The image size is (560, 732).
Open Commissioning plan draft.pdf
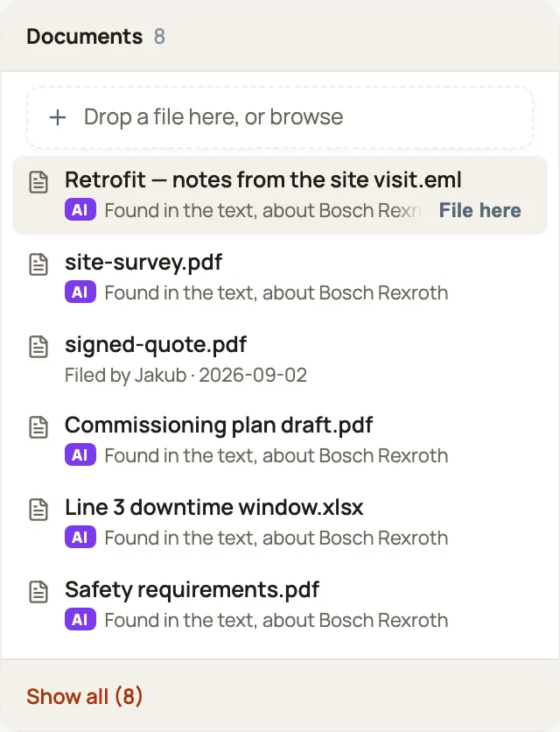(x=219, y=426)
